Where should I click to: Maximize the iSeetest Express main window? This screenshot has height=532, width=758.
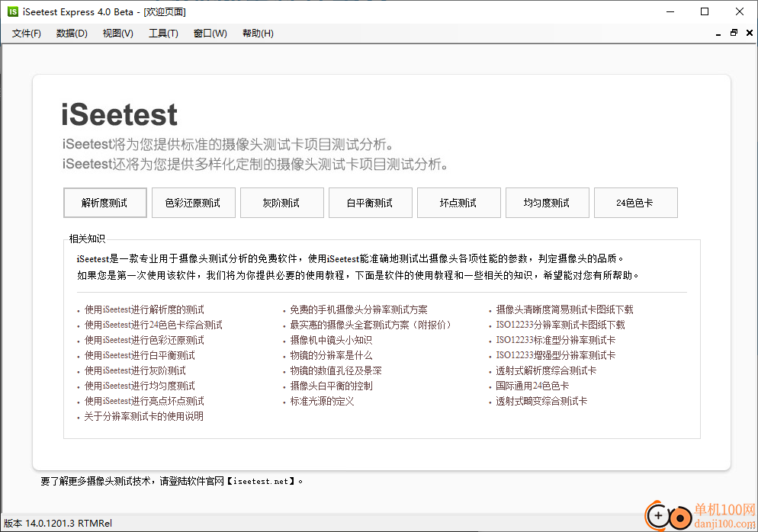705,11
